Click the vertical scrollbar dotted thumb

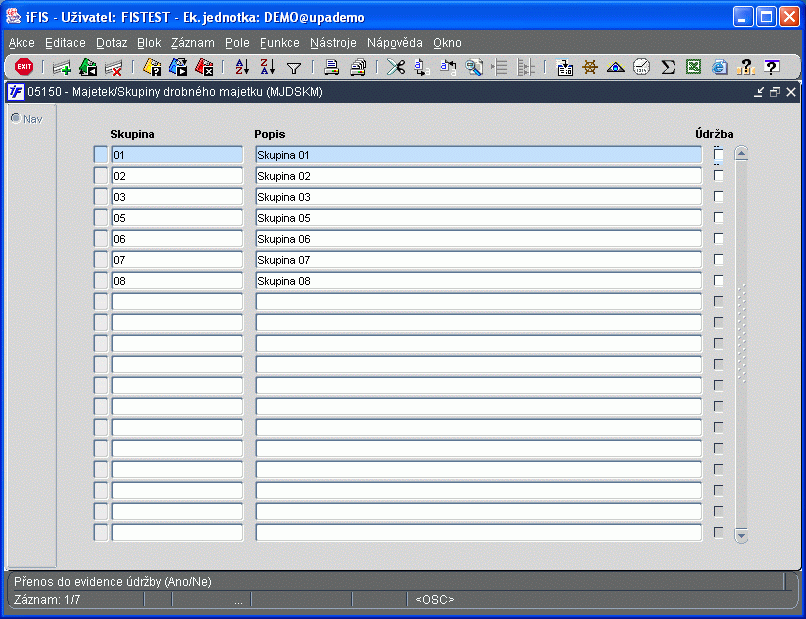(741, 333)
